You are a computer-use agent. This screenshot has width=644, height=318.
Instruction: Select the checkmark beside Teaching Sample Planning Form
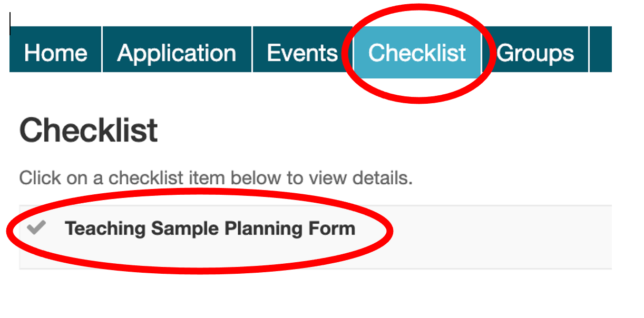tap(36, 229)
